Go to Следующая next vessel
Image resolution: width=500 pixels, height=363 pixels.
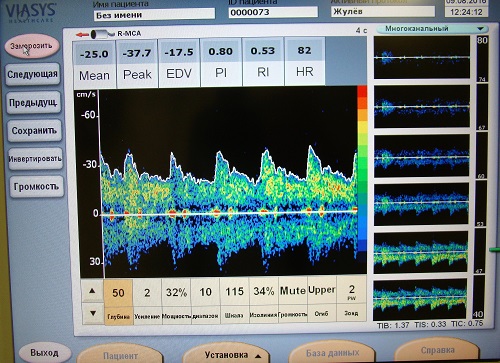(x=33, y=74)
